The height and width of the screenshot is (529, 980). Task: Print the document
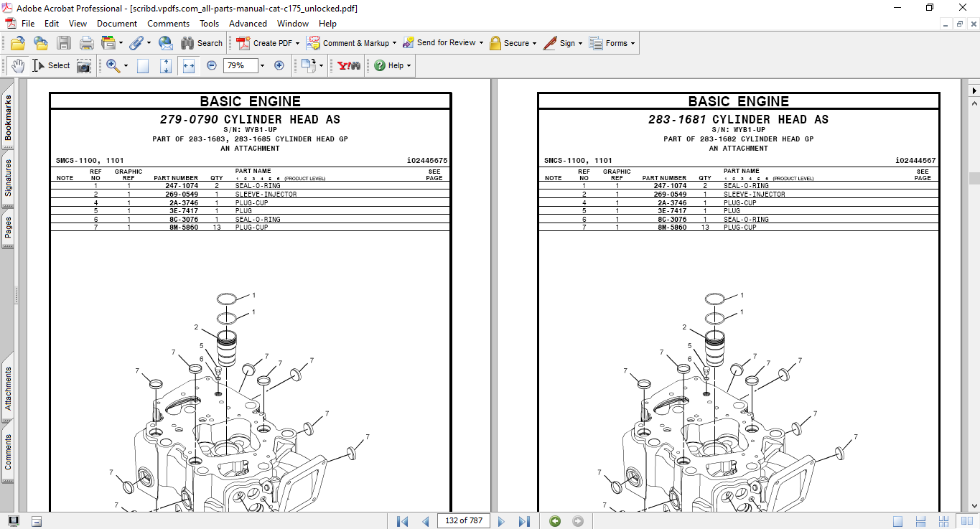pyautogui.click(x=86, y=42)
